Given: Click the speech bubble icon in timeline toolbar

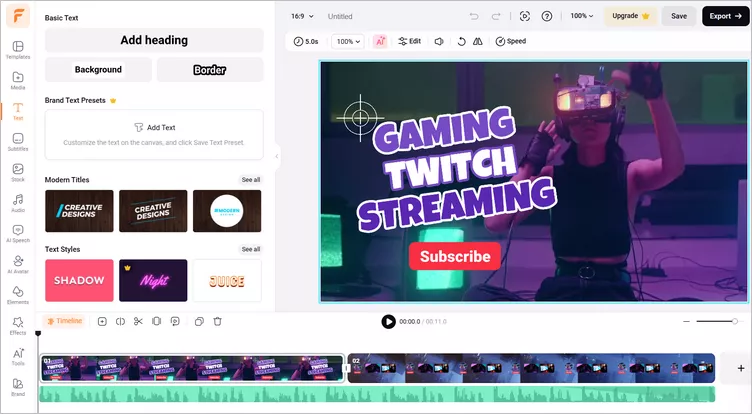Looking at the screenshot, I should click(175, 321).
